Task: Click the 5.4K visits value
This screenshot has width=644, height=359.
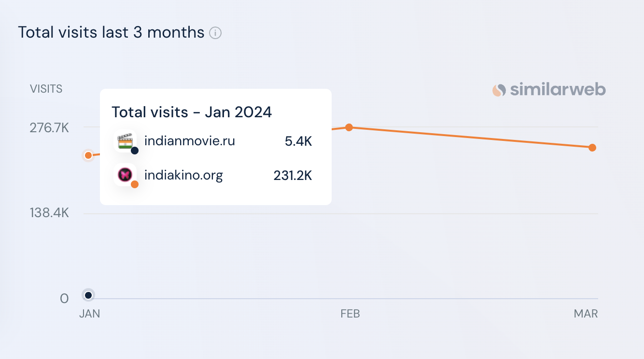Action: pyautogui.click(x=298, y=142)
